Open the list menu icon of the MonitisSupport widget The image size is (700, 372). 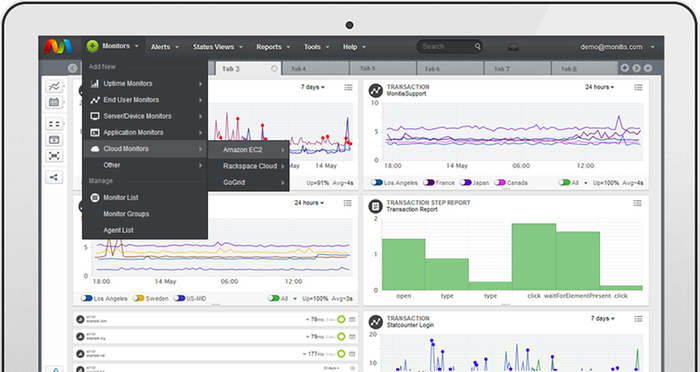[638, 88]
